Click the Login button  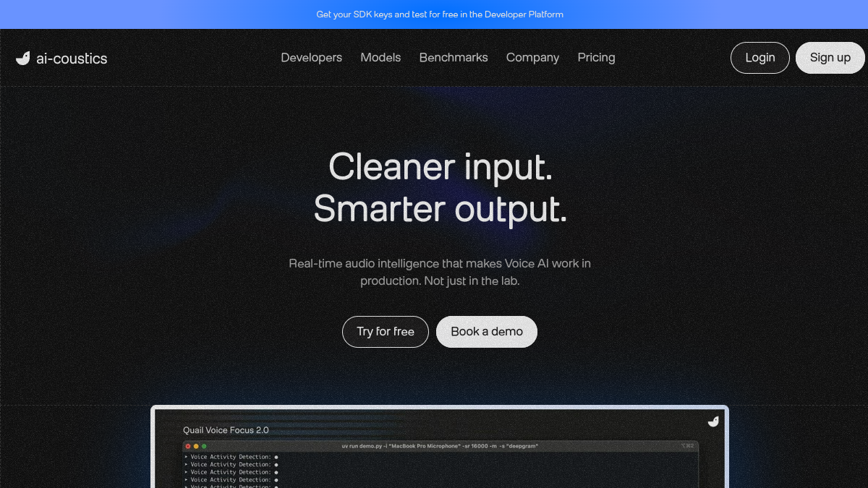click(760, 58)
